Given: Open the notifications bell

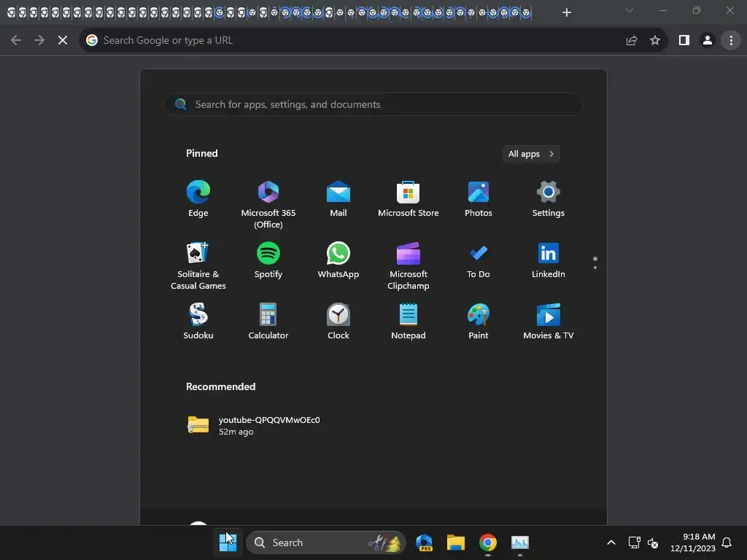Looking at the screenshot, I should [727, 542].
